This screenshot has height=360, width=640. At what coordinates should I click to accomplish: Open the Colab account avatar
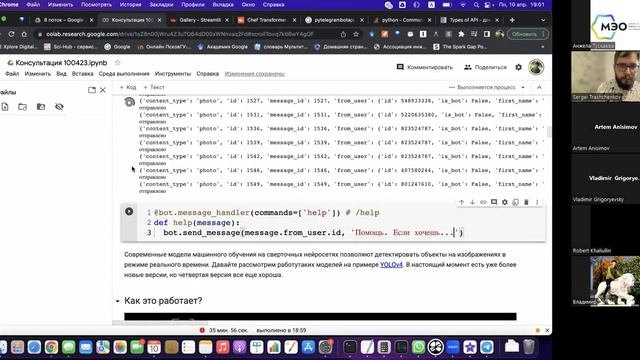(536, 67)
